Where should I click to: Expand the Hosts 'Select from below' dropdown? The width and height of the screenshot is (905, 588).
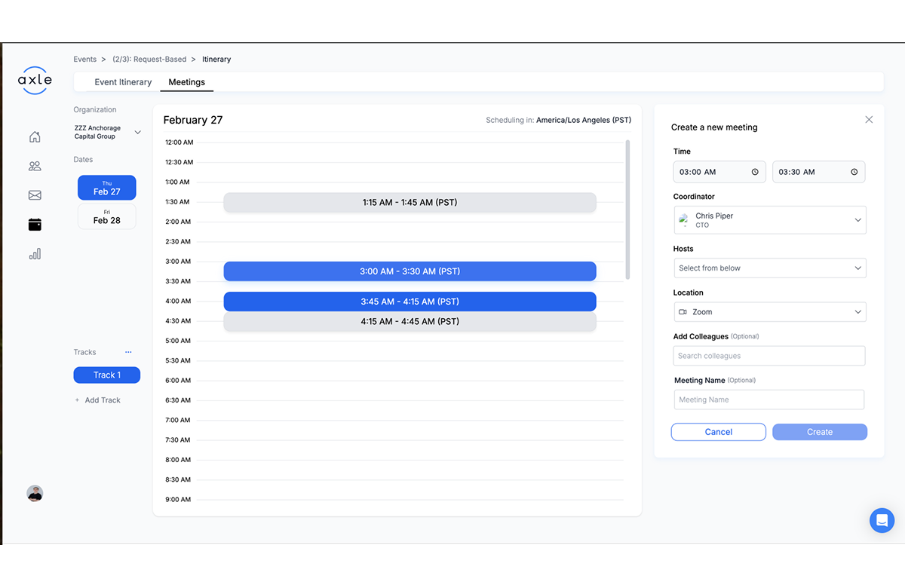(x=769, y=268)
